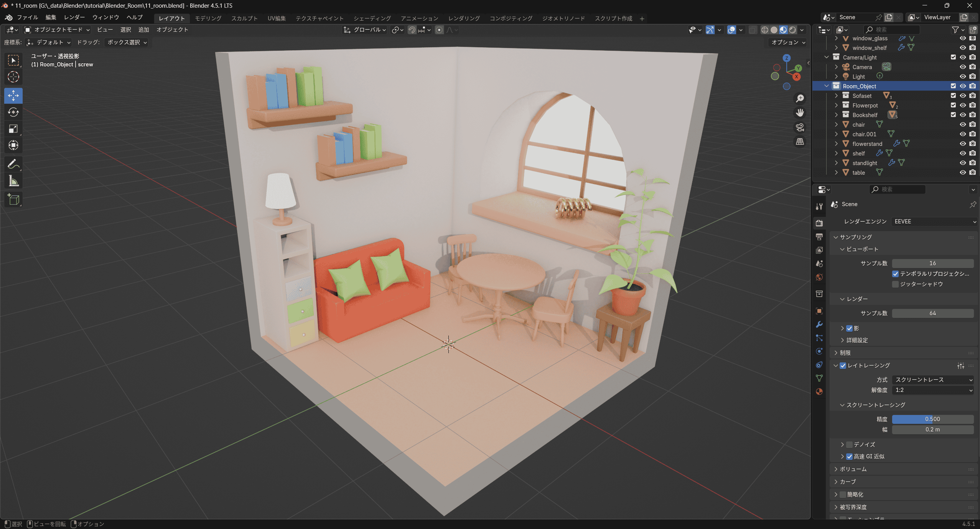Switch to the モデリング workspace tab

coord(208,18)
